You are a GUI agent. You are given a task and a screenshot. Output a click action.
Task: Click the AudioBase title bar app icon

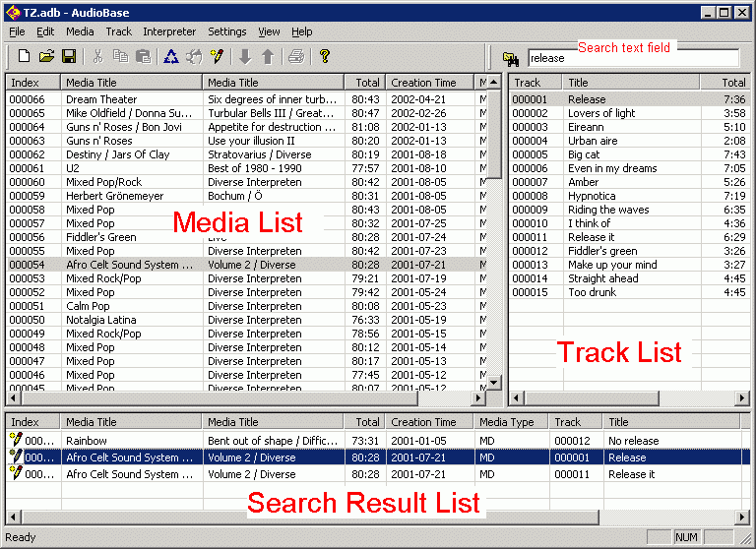[13, 13]
